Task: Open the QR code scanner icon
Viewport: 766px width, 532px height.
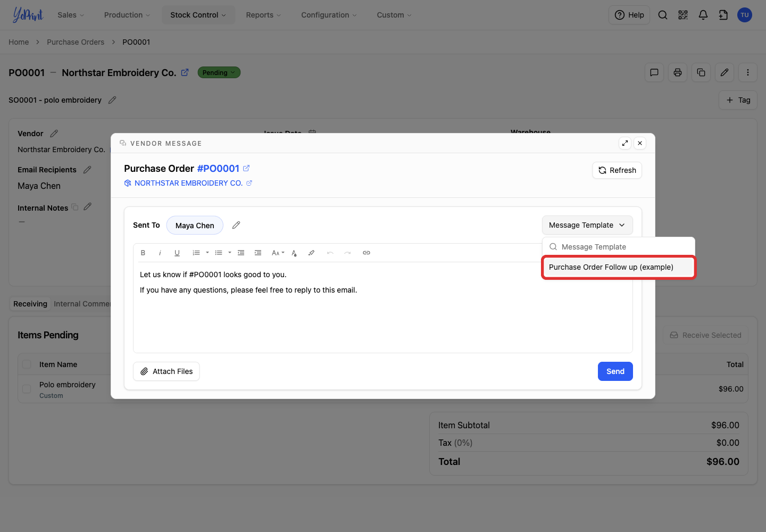Action: (x=683, y=15)
